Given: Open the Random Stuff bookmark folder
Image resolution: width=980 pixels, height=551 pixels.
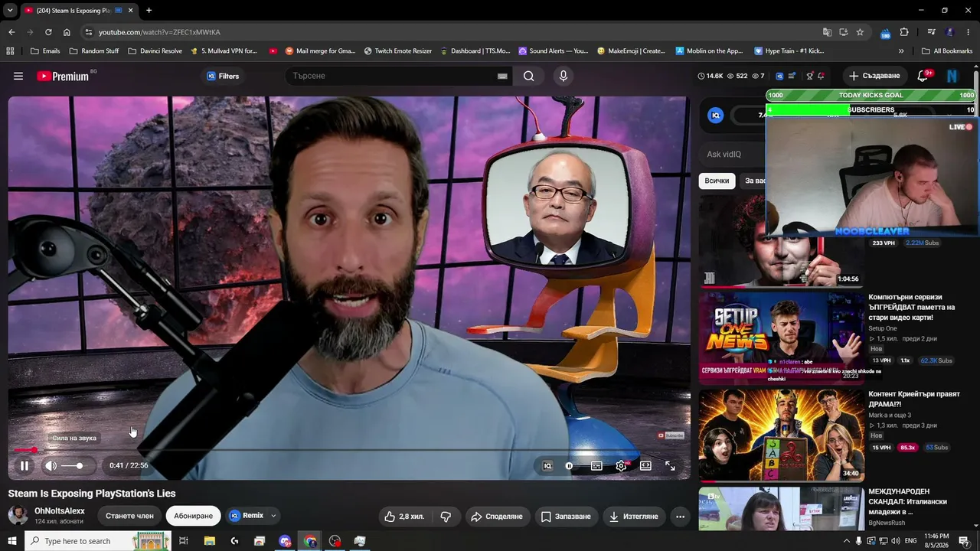Looking at the screenshot, I should (x=94, y=51).
